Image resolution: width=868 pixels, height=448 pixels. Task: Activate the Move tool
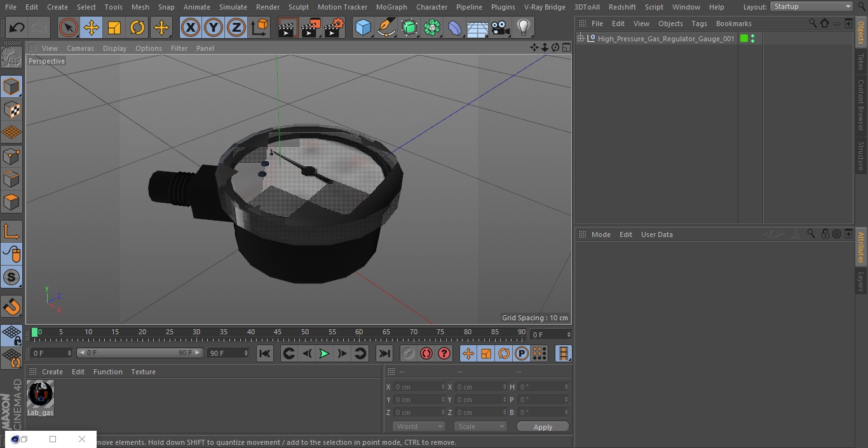coord(92,27)
